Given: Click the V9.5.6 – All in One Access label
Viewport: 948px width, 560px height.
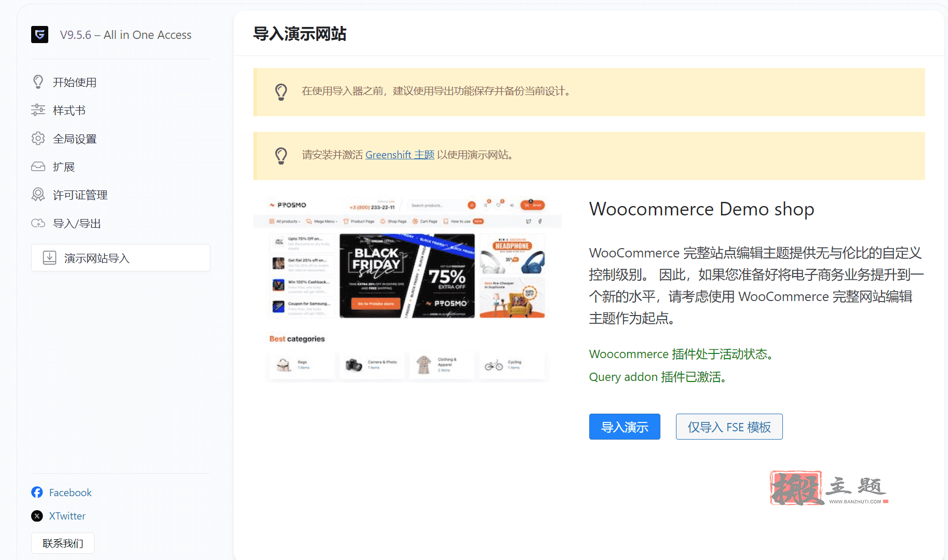Looking at the screenshot, I should coord(126,35).
